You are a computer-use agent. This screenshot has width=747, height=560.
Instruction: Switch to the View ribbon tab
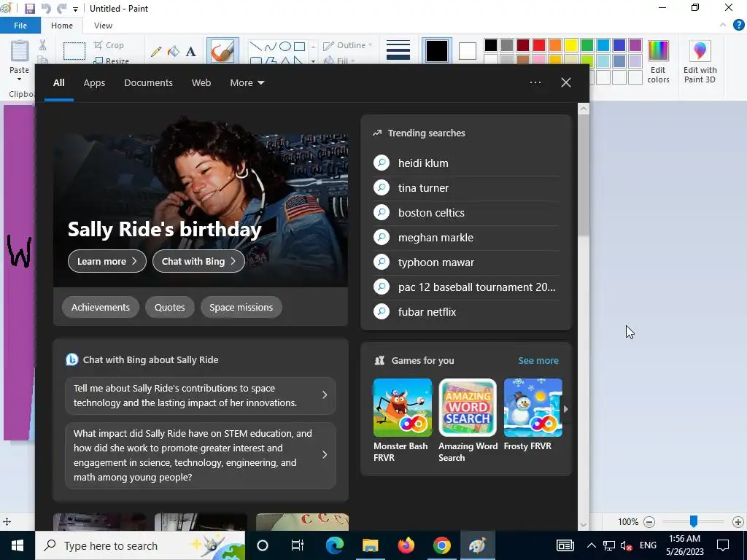pyautogui.click(x=103, y=26)
